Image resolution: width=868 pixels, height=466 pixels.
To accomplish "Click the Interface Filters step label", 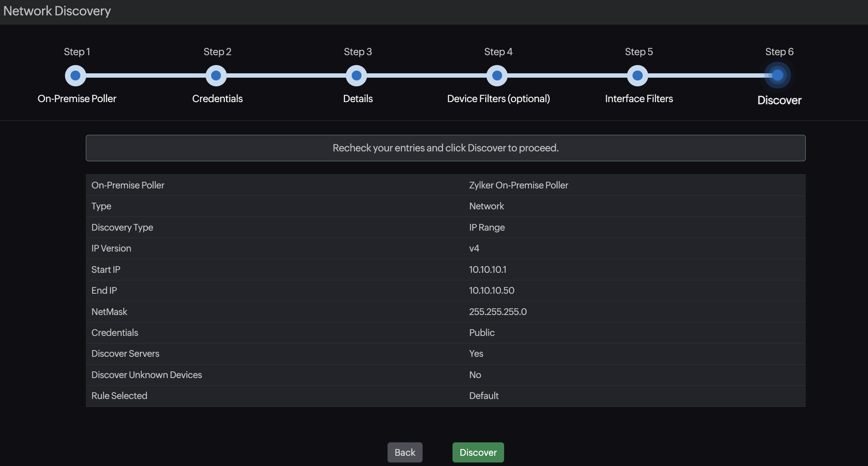I will (638, 99).
